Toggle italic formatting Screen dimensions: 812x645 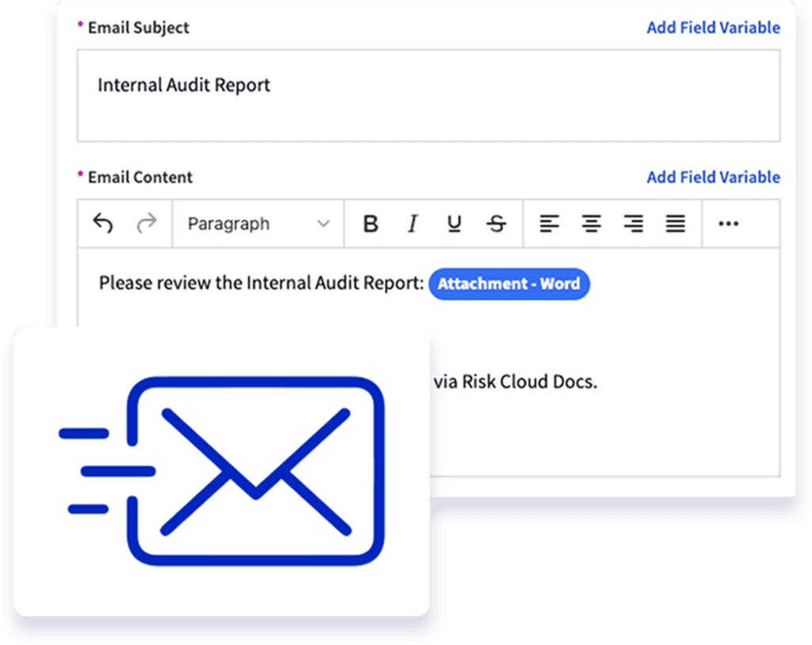coord(412,224)
